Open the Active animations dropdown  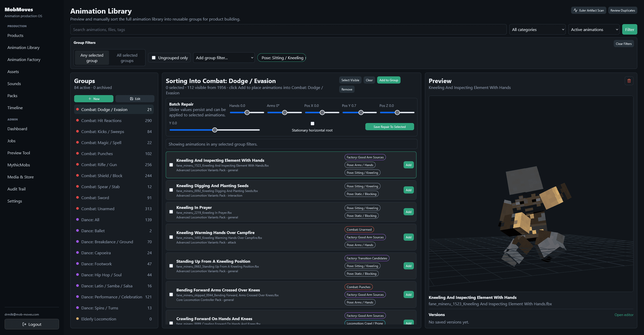point(594,29)
